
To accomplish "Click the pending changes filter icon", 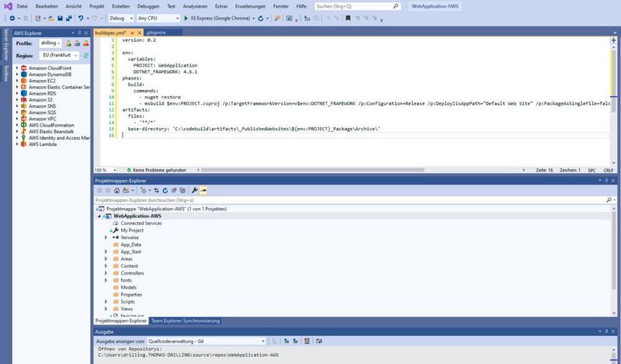I will click(144, 190).
